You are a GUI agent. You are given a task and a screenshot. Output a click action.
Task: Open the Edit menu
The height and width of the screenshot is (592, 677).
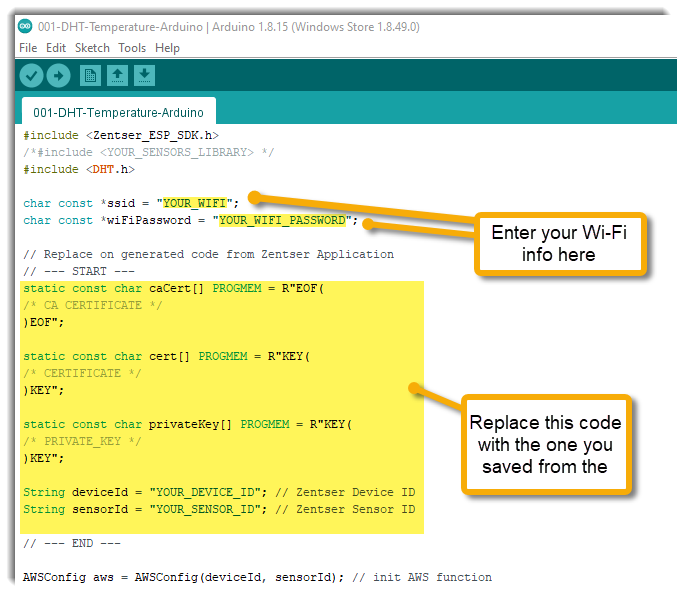56,48
